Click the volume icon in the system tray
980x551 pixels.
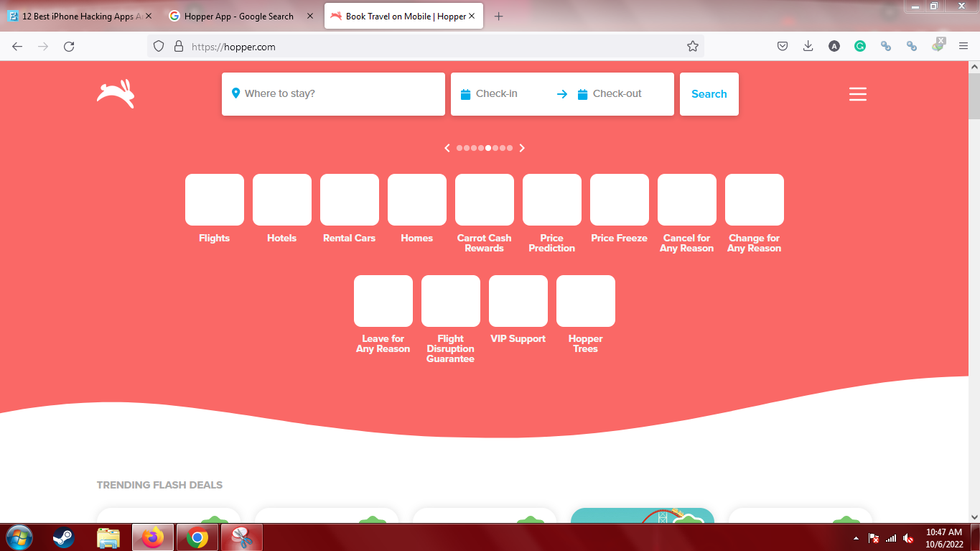(x=908, y=538)
